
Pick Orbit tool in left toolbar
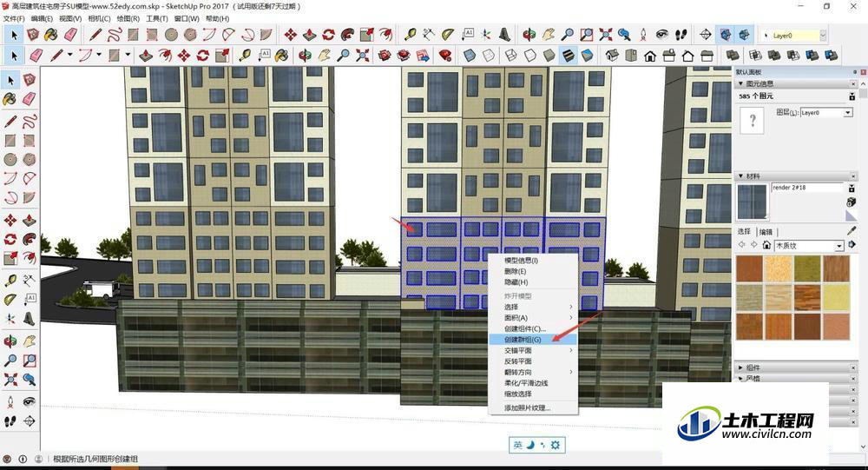(x=10, y=341)
